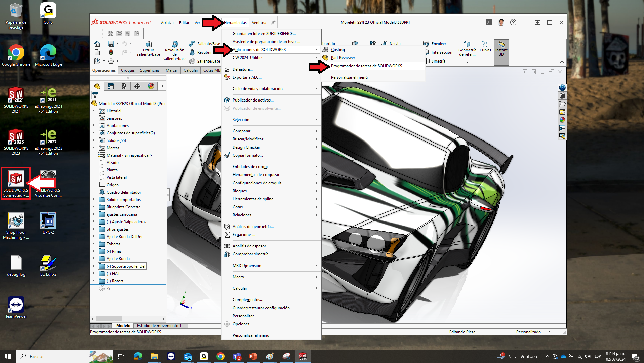Click the Envolver tool

(435, 44)
